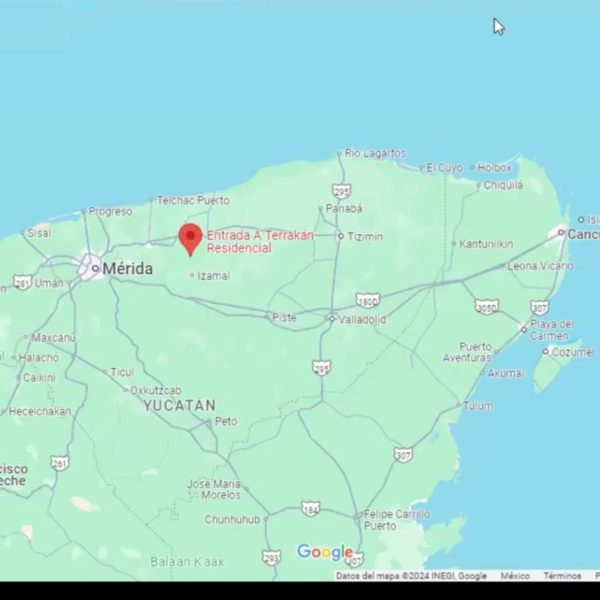
Task: Click the 281 shield beside Umán
Action: [22, 282]
